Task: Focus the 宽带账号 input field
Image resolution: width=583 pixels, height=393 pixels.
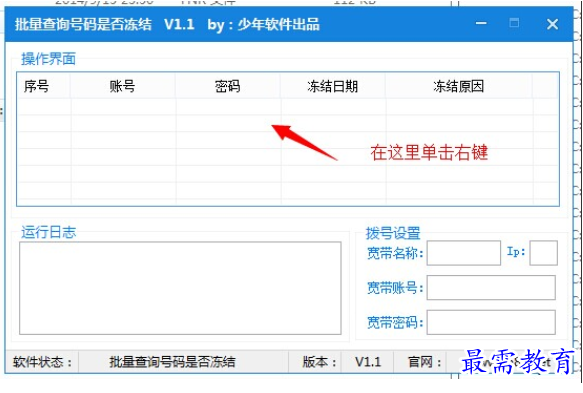Action: [491, 287]
